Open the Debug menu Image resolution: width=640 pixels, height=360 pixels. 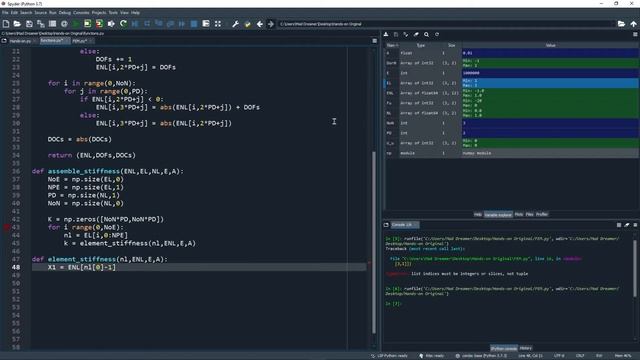click(x=64, y=13)
